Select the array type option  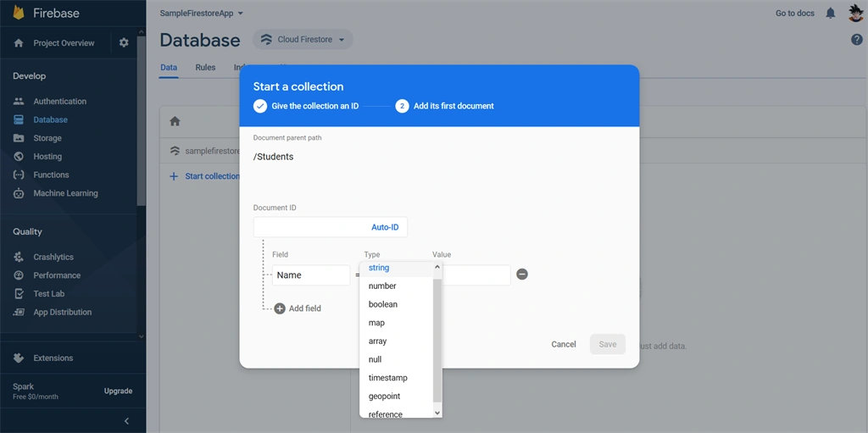(397, 341)
